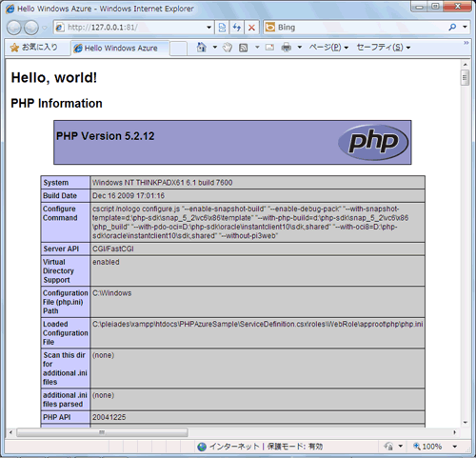The width and height of the screenshot is (476, 458).
Task: Open the Favorites star button
Action: click(x=34, y=48)
